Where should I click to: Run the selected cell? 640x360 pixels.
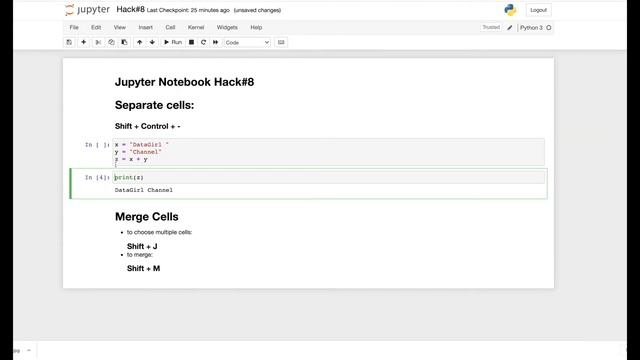[x=173, y=42]
